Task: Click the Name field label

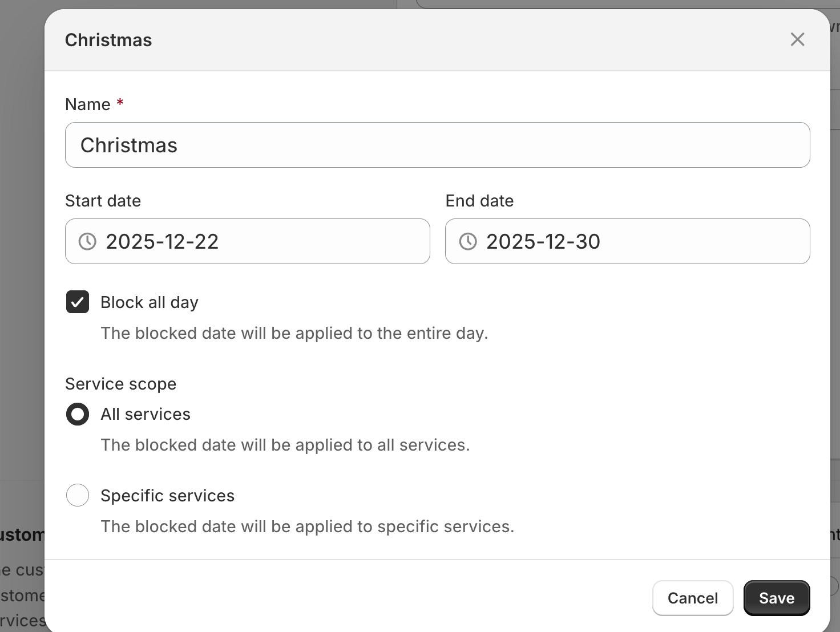Action: [88, 104]
